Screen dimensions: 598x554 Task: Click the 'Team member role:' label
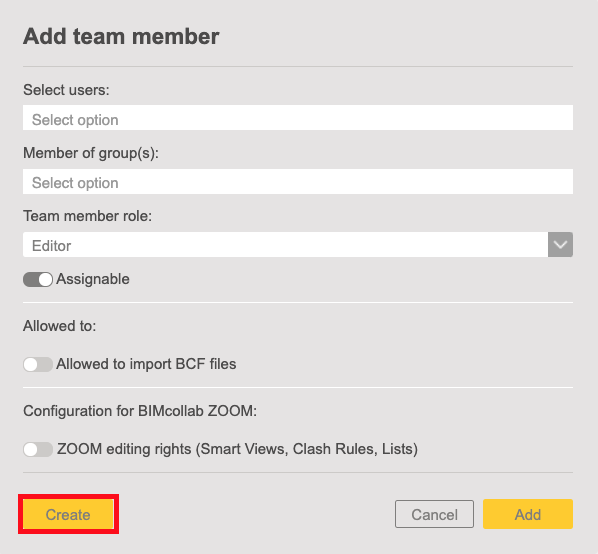[88, 216]
